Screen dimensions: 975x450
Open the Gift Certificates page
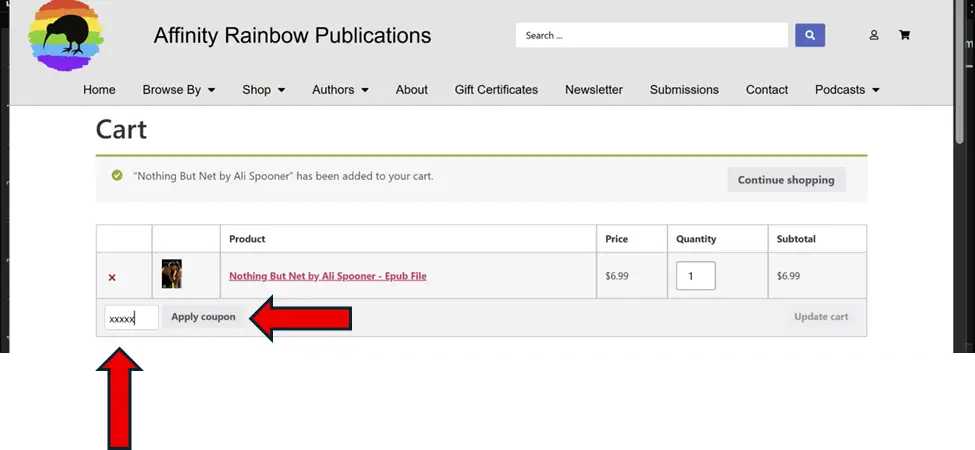(x=496, y=90)
